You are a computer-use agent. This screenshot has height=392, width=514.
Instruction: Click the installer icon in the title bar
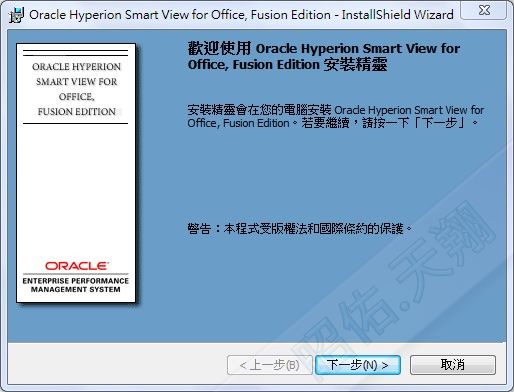tap(16, 15)
